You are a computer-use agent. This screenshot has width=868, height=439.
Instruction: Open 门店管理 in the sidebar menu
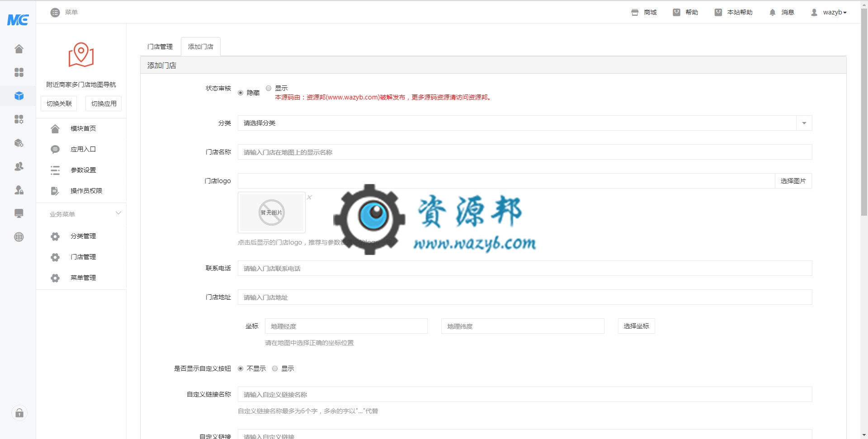pos(83,257)
